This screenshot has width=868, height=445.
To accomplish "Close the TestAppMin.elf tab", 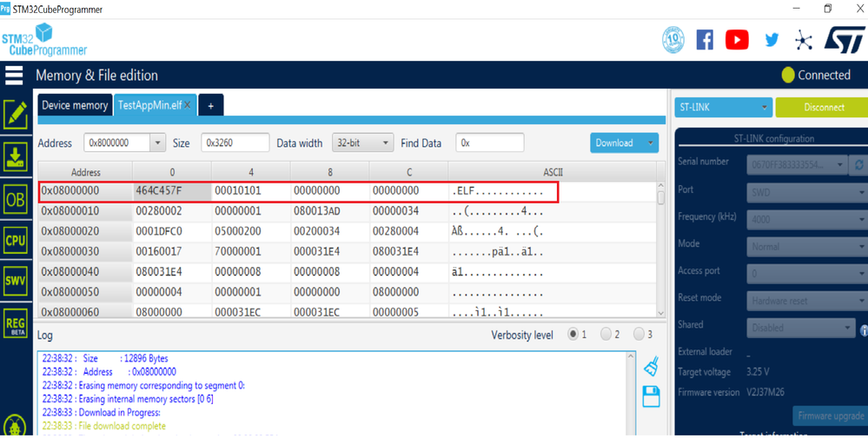I will 188,105.
